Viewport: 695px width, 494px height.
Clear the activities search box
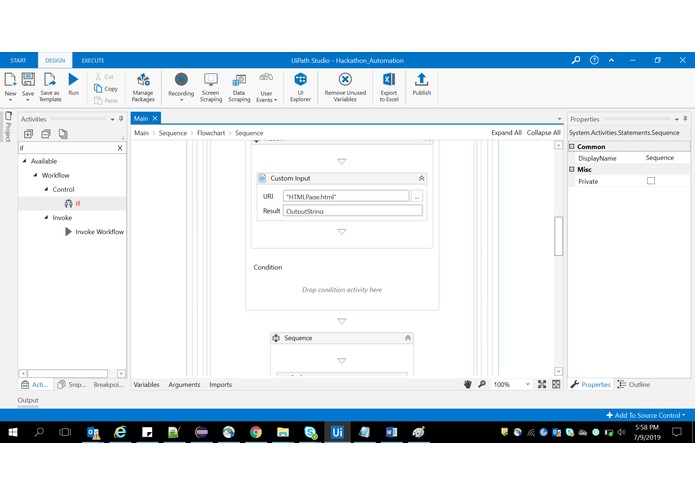click(120, 148)
